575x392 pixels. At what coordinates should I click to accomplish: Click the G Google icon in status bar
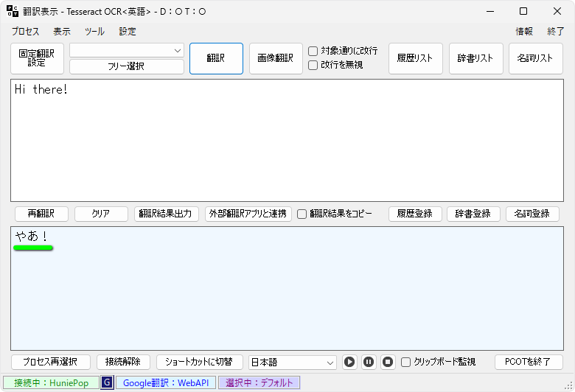click(x=107, y=382)
